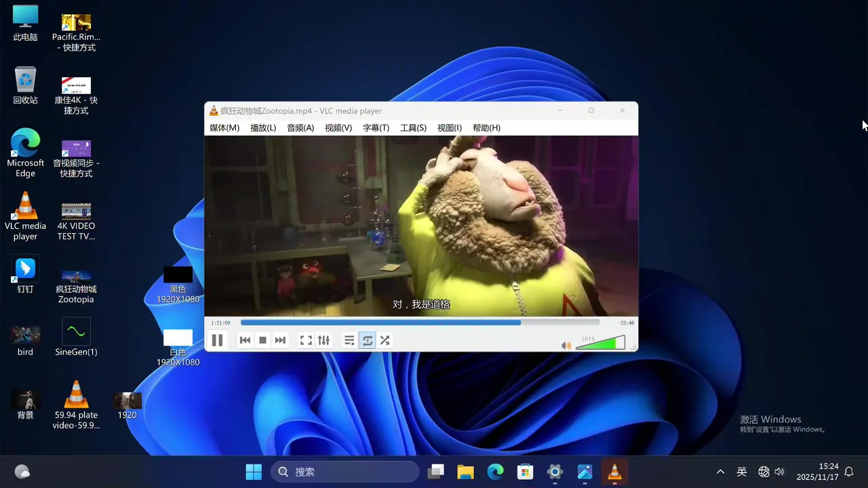Open the Photos app in taskbar
868x488 pixels.
pos(585,472)
